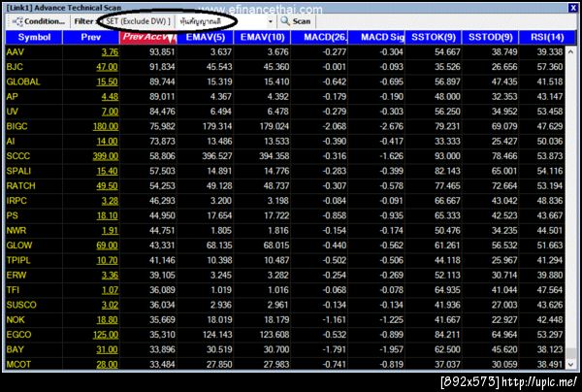Screen dimensions: 582x392
Task: Open BIGC price link 180.00
Action: point(106,126)
